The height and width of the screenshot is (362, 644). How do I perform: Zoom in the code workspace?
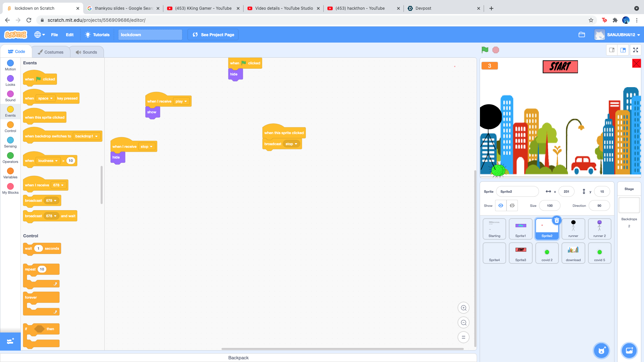464,308
